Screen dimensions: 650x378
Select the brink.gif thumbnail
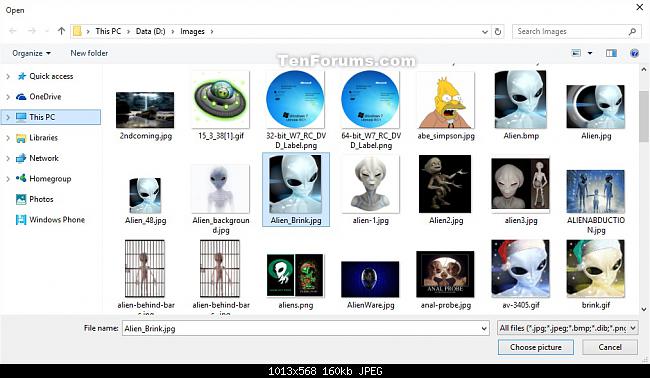[x=596, y=269]
